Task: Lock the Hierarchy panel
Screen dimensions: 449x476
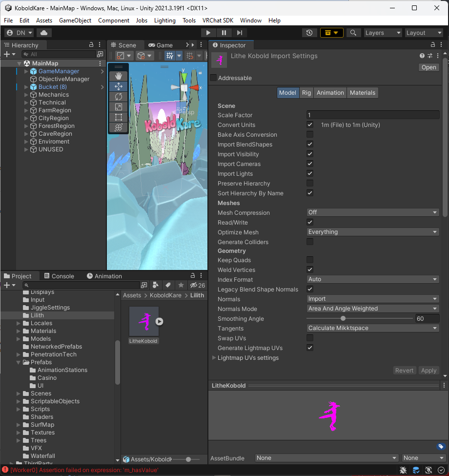Action: [x=91, y=44]
